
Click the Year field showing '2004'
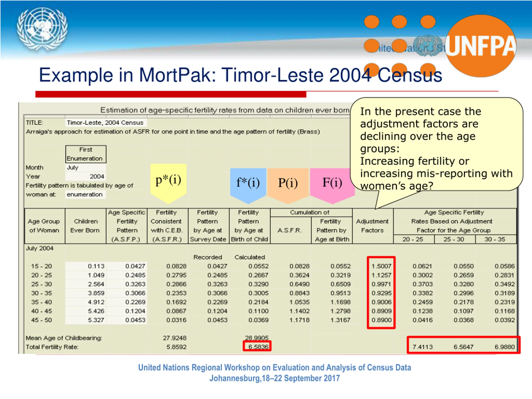pyautogui.click(x=86, y=176)
